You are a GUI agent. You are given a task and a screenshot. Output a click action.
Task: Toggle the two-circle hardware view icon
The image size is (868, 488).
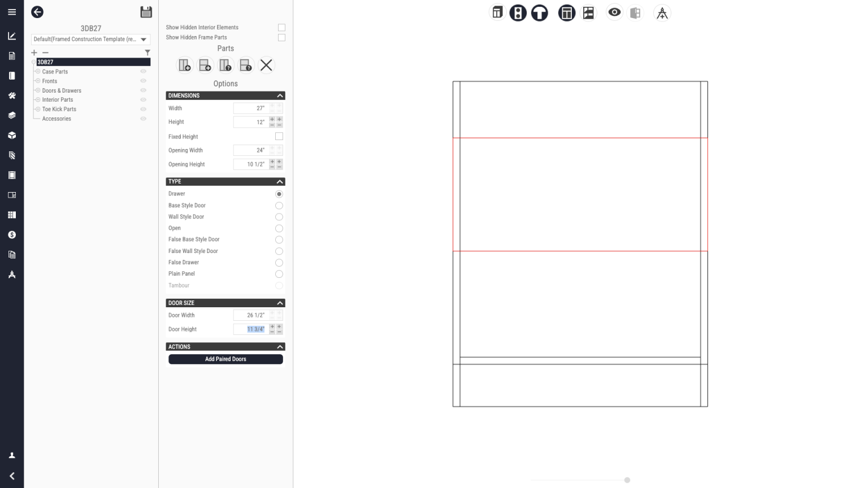click(518, 12)
